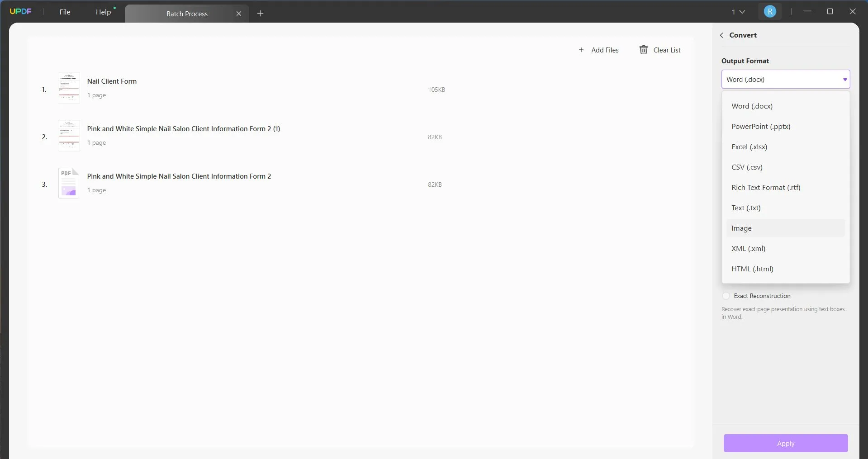Select the Form 2 (1) file thumbnail
The image size is (868, 459).
click(69, 136)
